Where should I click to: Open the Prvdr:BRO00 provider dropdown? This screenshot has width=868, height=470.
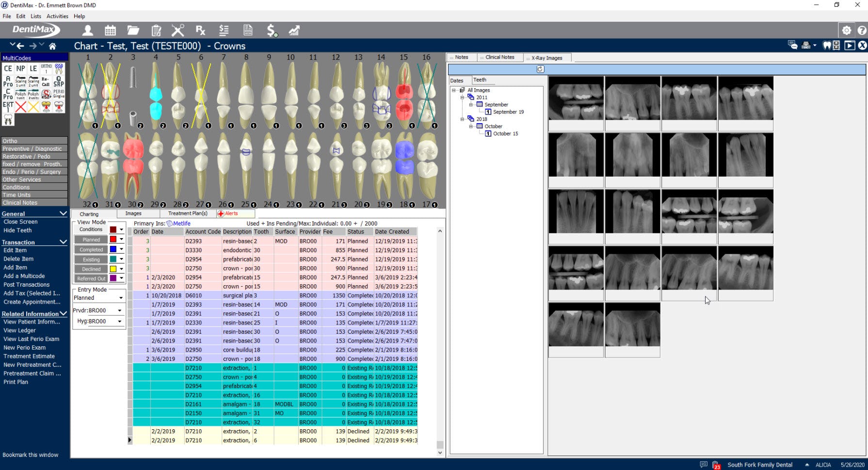tap(119, 310)
